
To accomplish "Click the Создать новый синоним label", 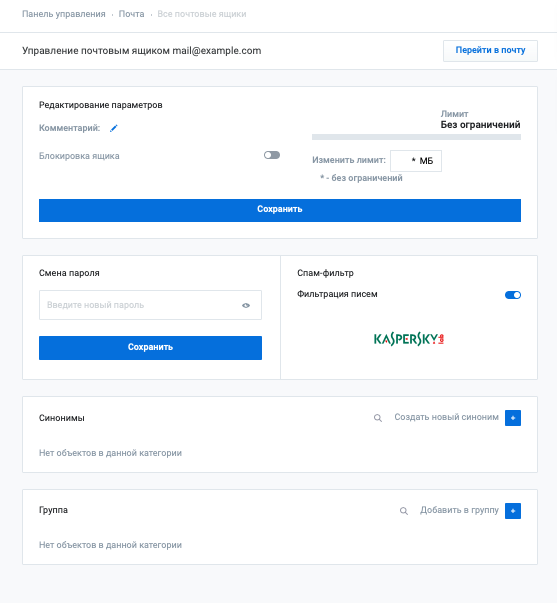I will (446, 417).
